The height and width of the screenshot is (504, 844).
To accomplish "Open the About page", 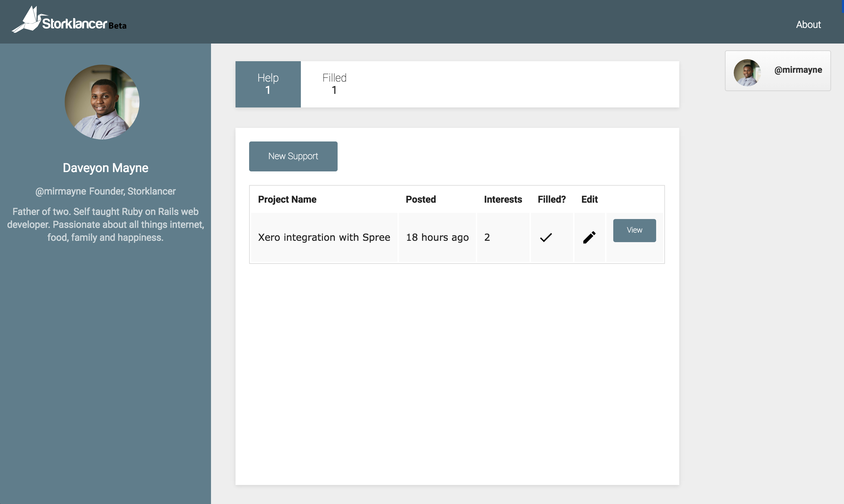I will point(808,24).
